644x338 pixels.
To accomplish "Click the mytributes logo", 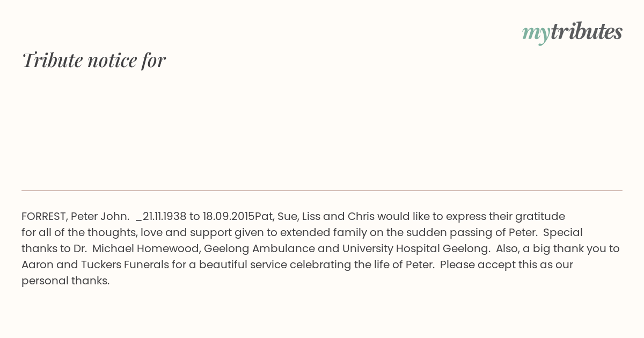I will point(572,32).
